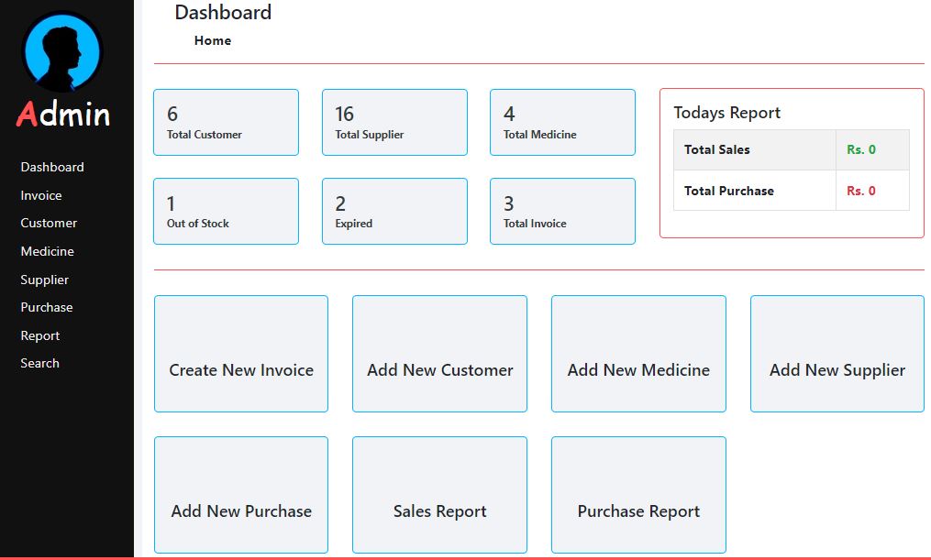Click the Home breadcrumb link
The image size is (931, 560).
click(x=212, y=40)
